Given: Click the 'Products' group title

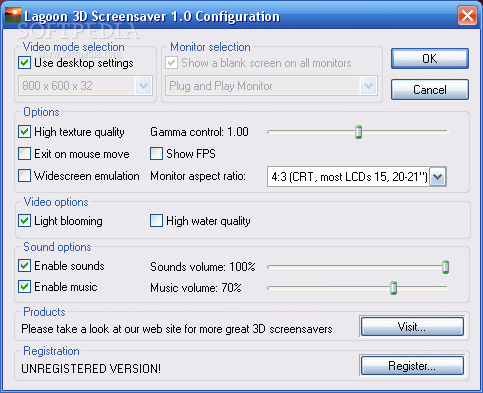Looking at the screenshot, I should [44, 312].
